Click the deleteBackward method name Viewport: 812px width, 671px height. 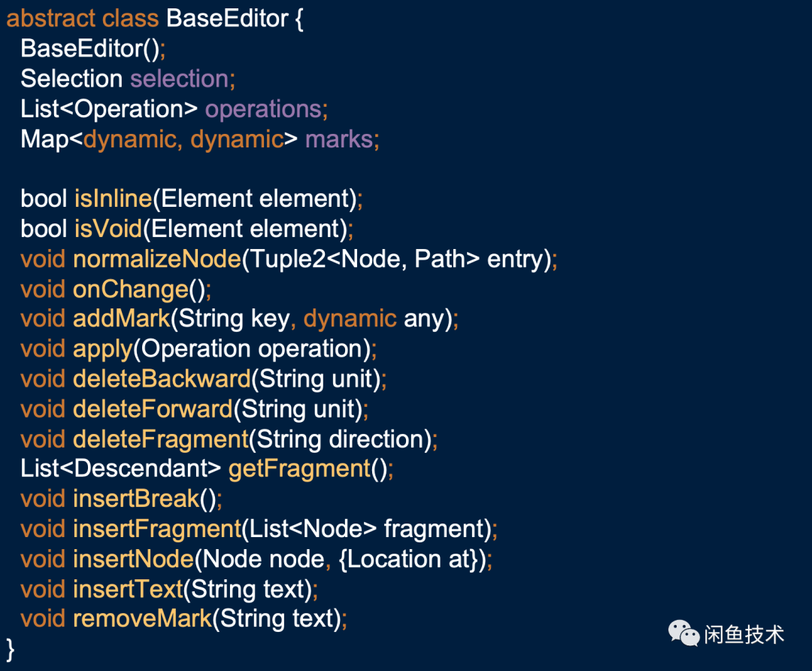[162, 378]
